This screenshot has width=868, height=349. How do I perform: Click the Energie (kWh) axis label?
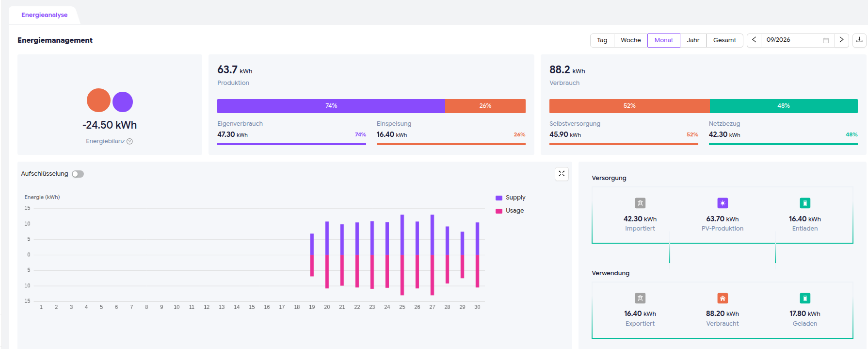click(x=42, y=197)
